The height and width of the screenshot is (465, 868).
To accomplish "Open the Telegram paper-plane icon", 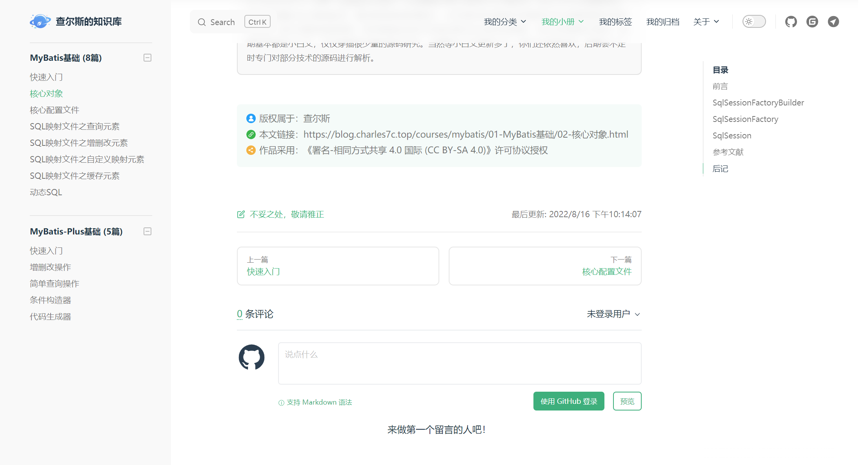I will (x=833, y=22).
